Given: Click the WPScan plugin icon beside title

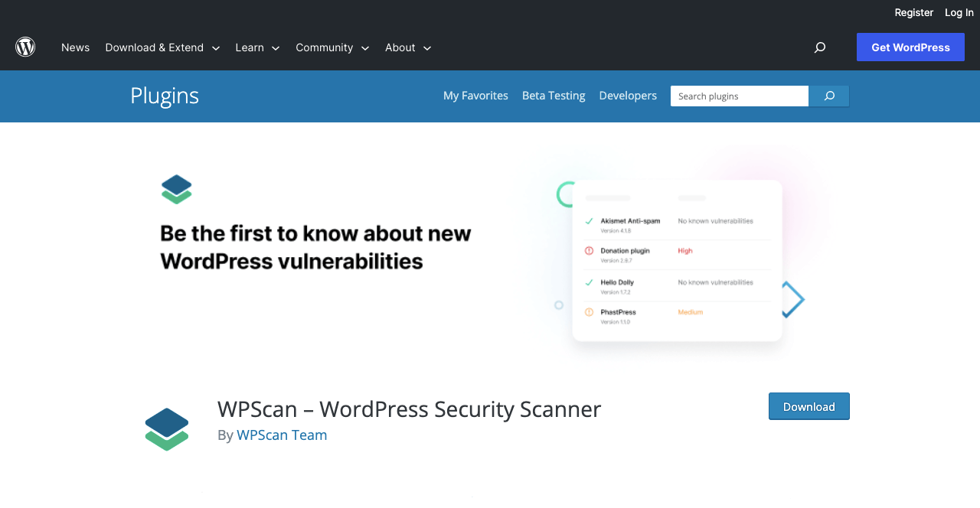Looking at the screenshot, I should pos(167,429).
